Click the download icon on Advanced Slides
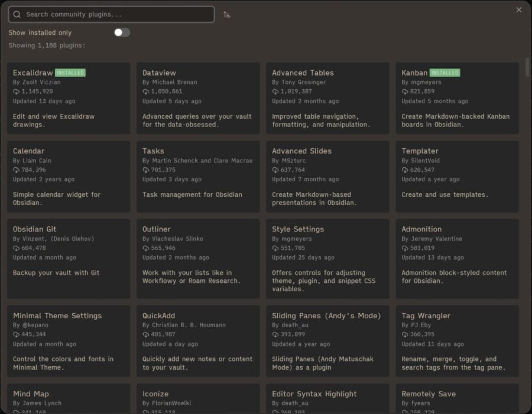 coord(275,170)
